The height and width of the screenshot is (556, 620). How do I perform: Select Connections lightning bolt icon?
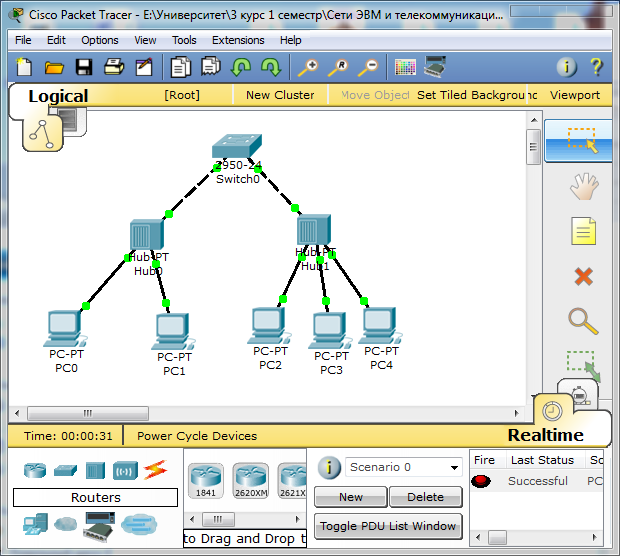(x=155, y=470)
